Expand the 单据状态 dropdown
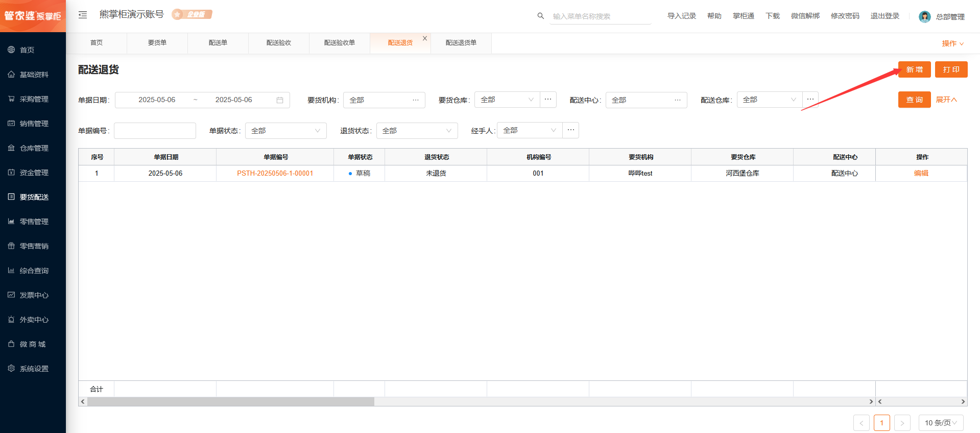This screenshot has width=980, height=433. (285, 131)
